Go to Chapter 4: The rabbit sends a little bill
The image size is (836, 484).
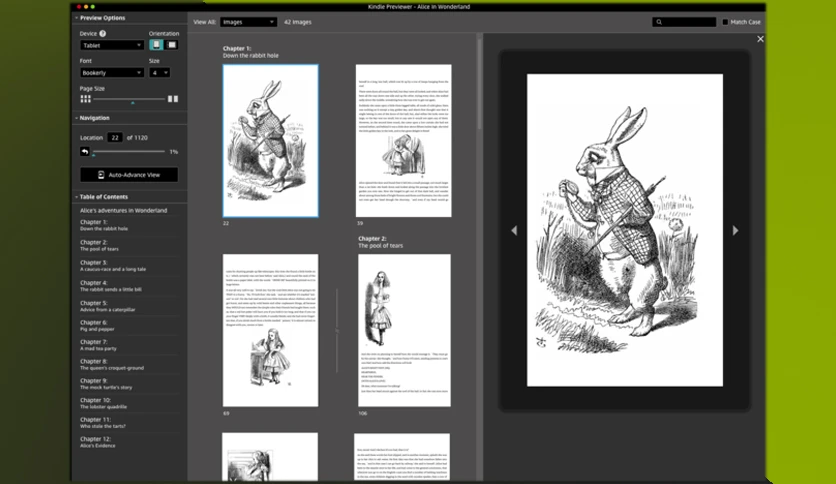click(110, 286)
